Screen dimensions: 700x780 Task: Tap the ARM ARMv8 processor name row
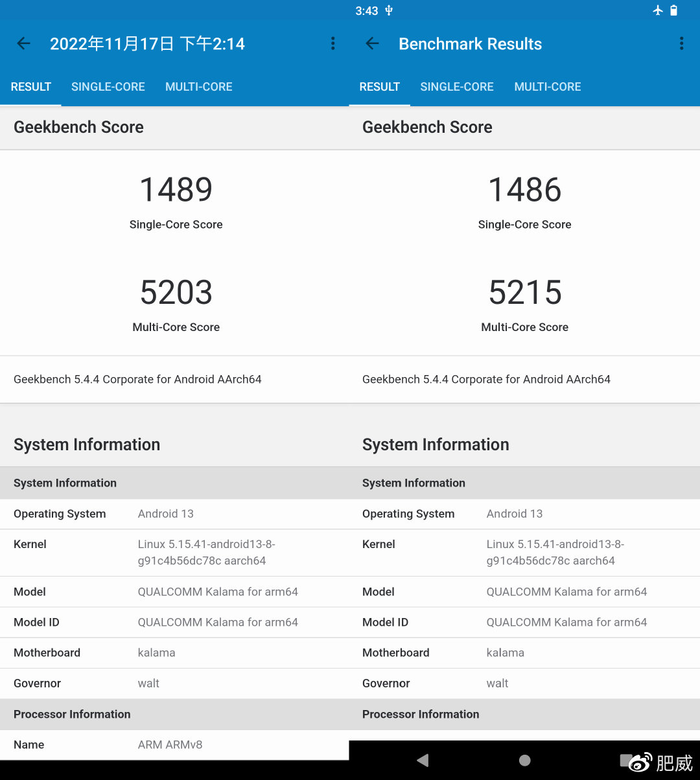pos(174,745)
